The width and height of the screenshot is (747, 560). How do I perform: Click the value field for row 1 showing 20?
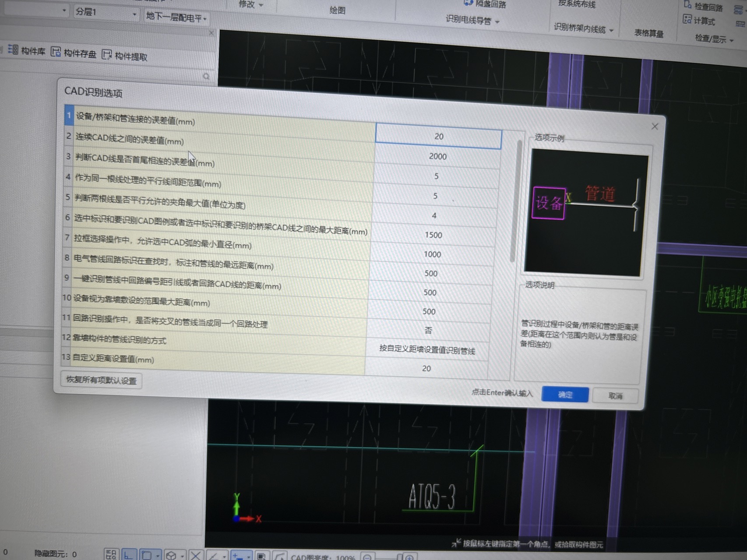(438, 137)
